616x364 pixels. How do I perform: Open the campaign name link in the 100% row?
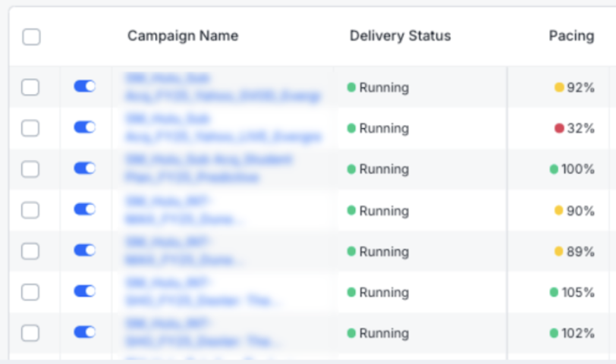tap(209, 169)
